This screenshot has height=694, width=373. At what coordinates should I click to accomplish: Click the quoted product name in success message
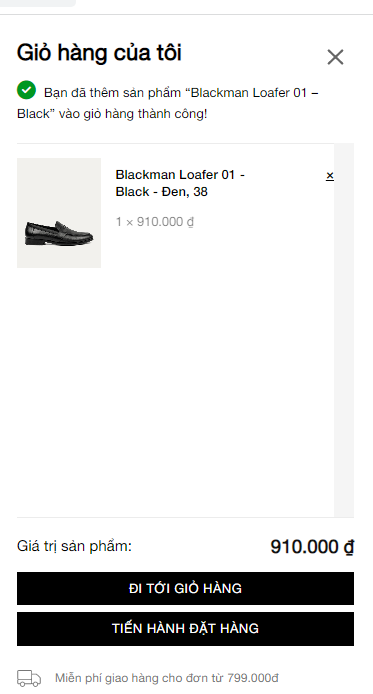[x=167, y=103]
